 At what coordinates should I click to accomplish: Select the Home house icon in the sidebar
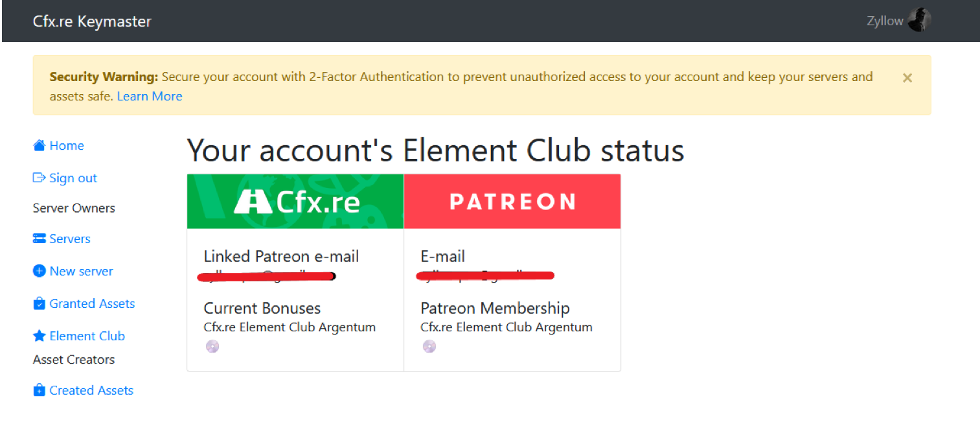pos(40,145)
